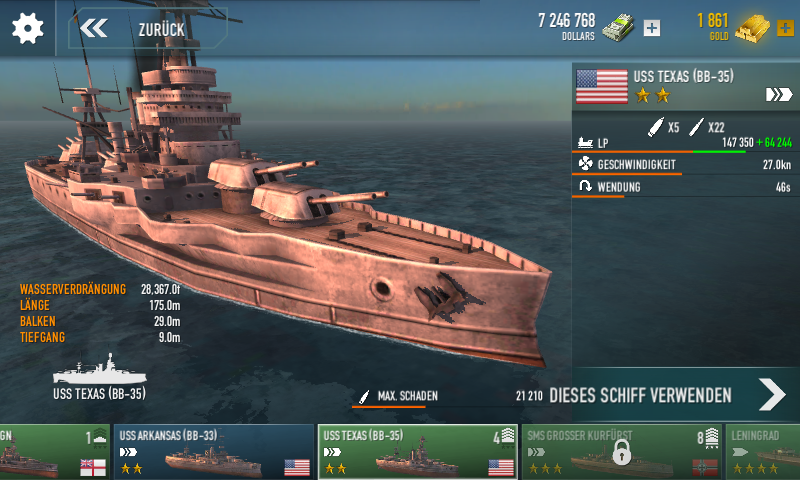The height and width of the screenshot is (480, 800).
Task: Tap the locked SMS Grosser Kurfürst card
Action: point(622,452)
